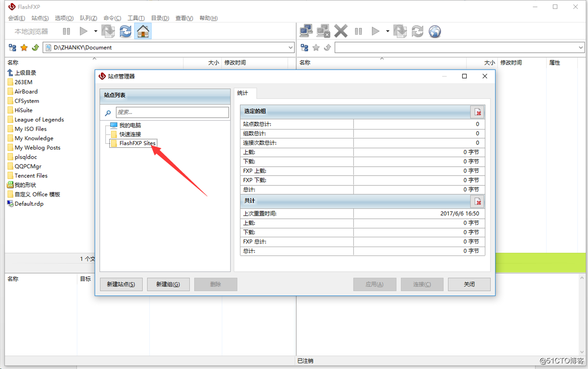Click the local pane refresh icon

coord(126,31)
